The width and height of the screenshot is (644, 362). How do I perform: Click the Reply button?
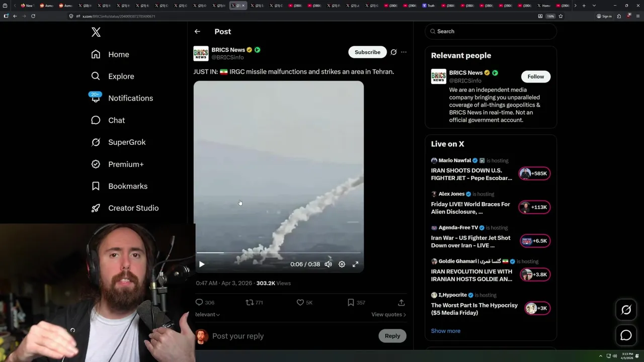click(x=392, y=336)
